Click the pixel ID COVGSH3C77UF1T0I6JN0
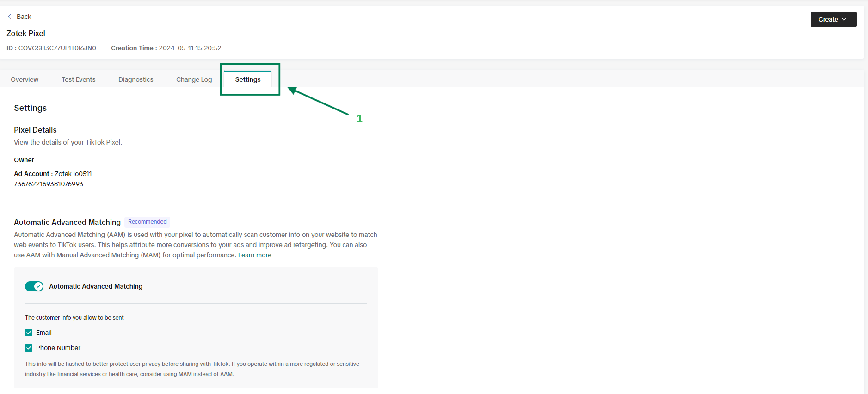This screenshot has width=868, height=394. click(x=57, y=48)
